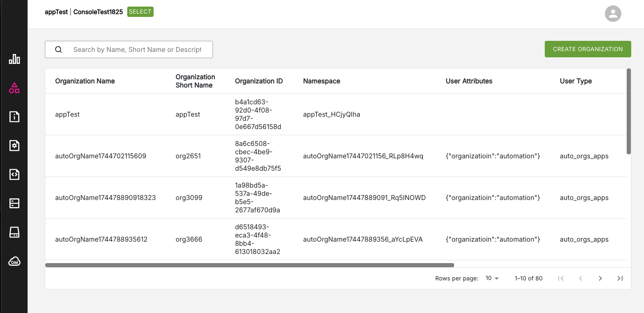644x313 pixels.
Task: Open the info document sidebar icon
Action: click(14, 117)
